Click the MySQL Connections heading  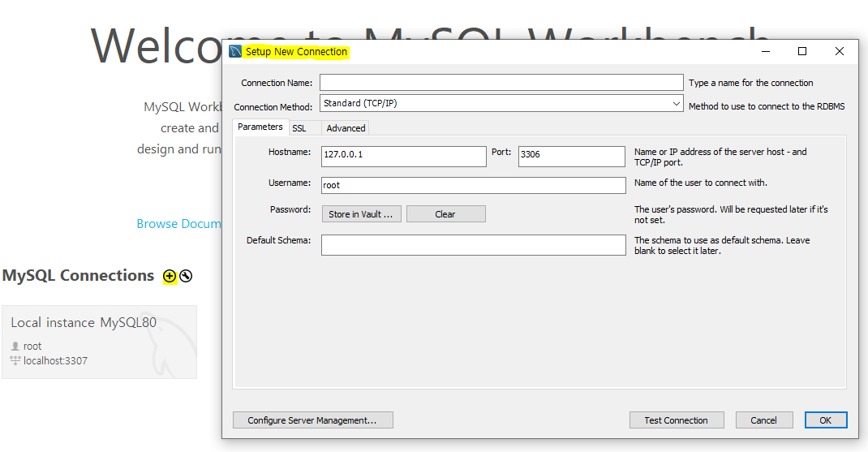pyautogui.click(x=78, y=275)
